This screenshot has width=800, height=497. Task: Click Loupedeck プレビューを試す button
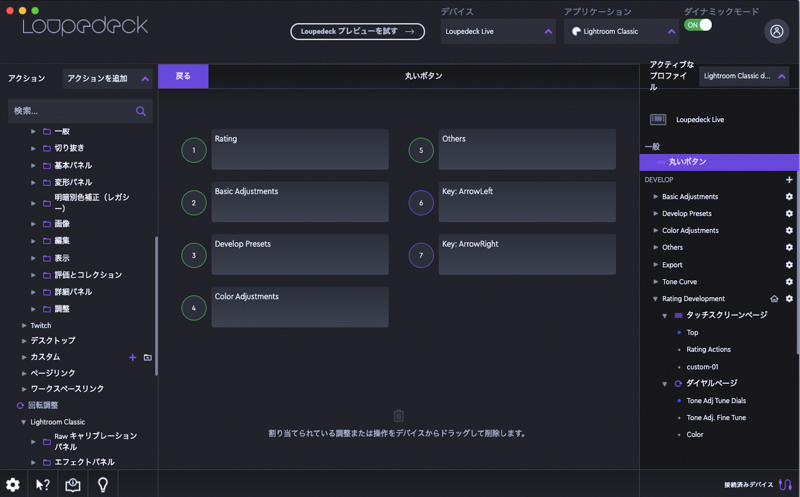pyautogui.click(x=357, y=32)
